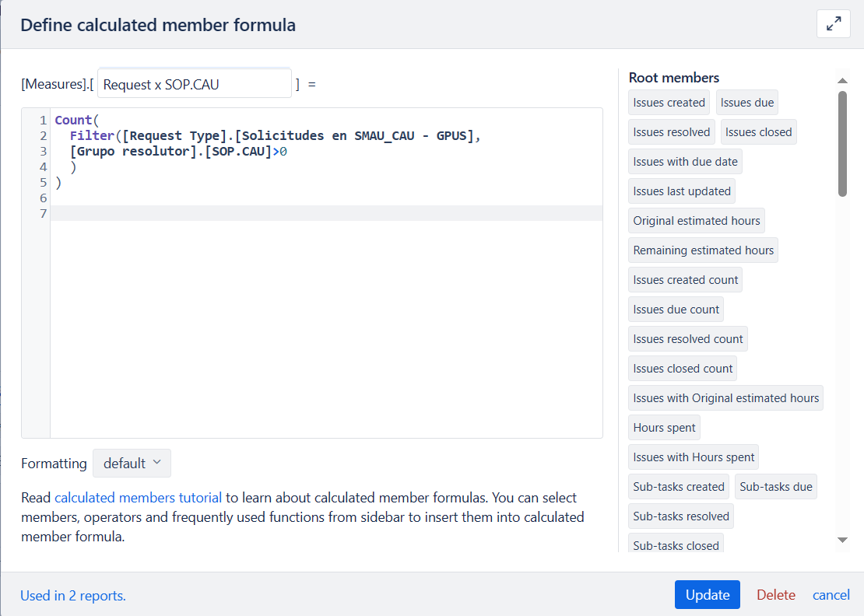The height and width of the screenshot is (616, 864).
Task: Insert the 'Hours spent' measure
Action: [x=664, y=427]
